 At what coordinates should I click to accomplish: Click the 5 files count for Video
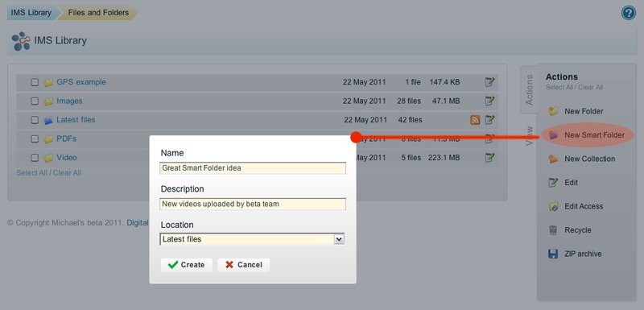click(411, 158)
